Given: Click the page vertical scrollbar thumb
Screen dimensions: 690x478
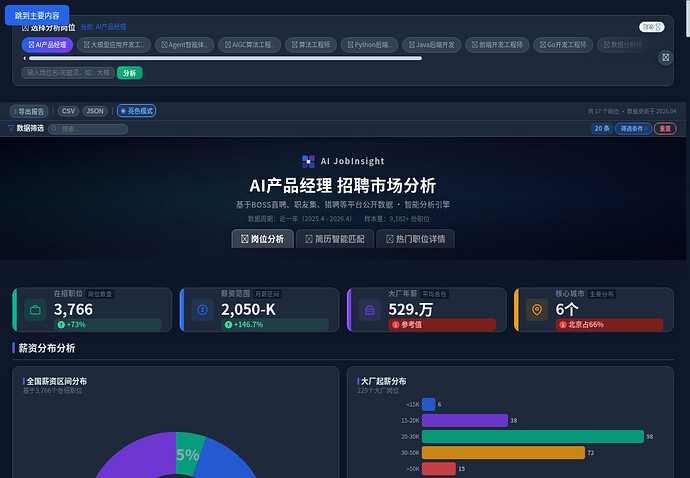Looking at the screenshot, I should click(688, 18).
